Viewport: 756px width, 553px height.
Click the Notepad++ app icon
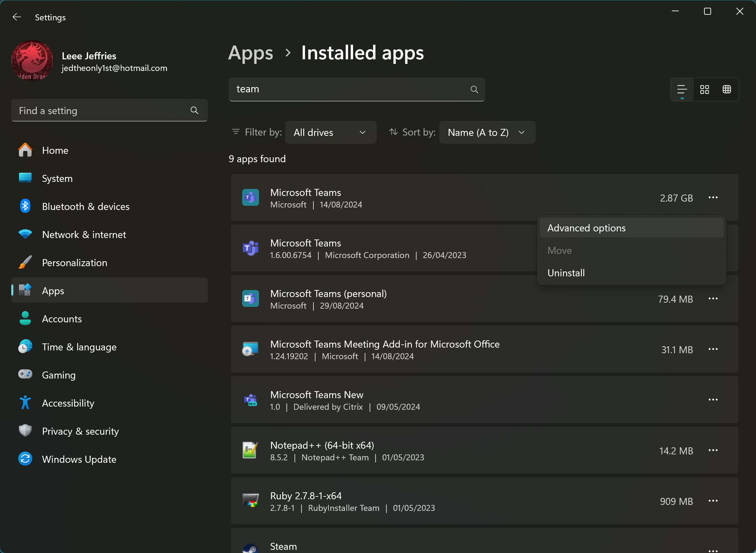click(x=251, y=450)
